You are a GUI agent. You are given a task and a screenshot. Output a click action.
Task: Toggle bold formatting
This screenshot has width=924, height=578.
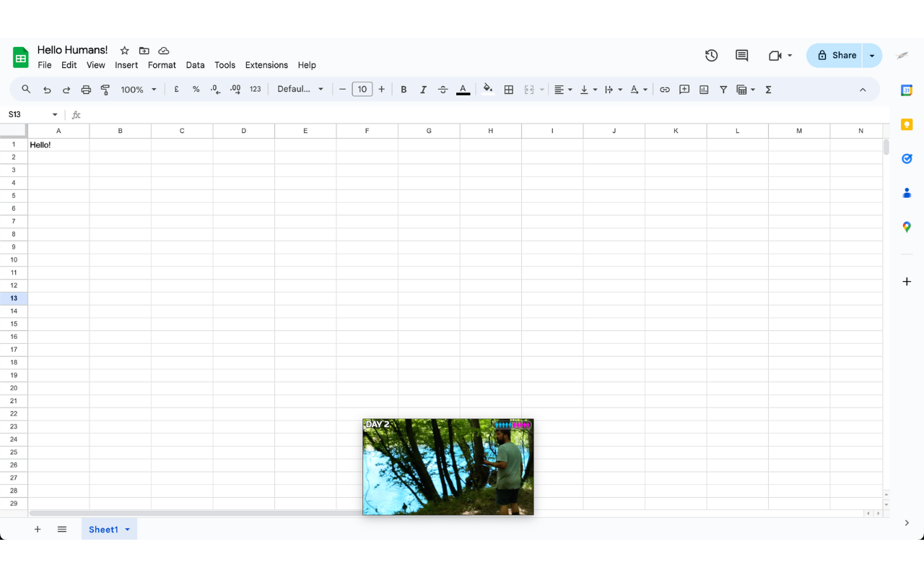pos(404,90)
